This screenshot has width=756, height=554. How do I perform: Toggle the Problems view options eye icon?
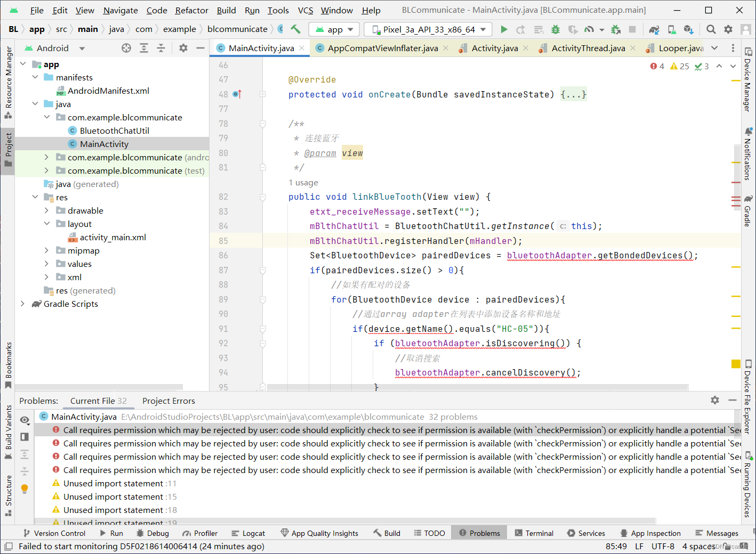[x=25, y=420]
